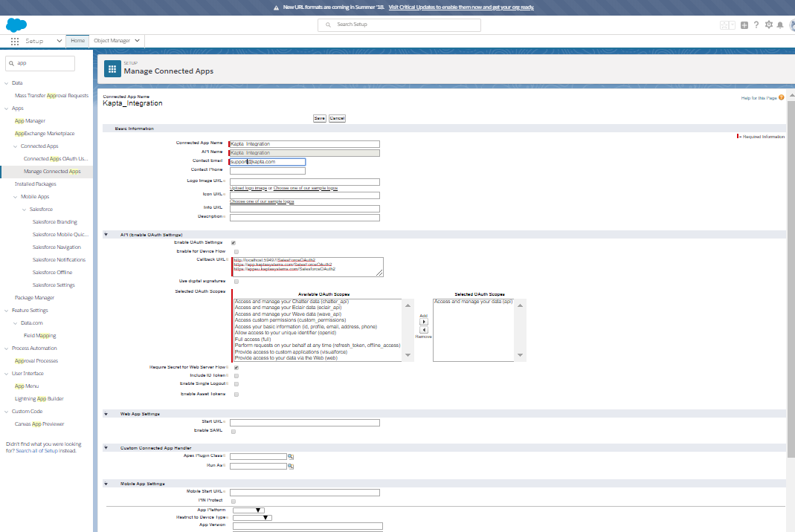Collapse the Web App Settings section
Screen dimensions: 795x532
pos(106,414)
